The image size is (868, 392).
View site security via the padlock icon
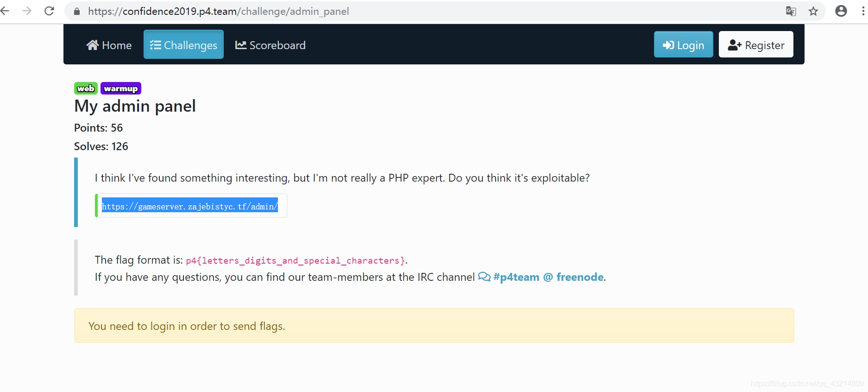[77, 12]
